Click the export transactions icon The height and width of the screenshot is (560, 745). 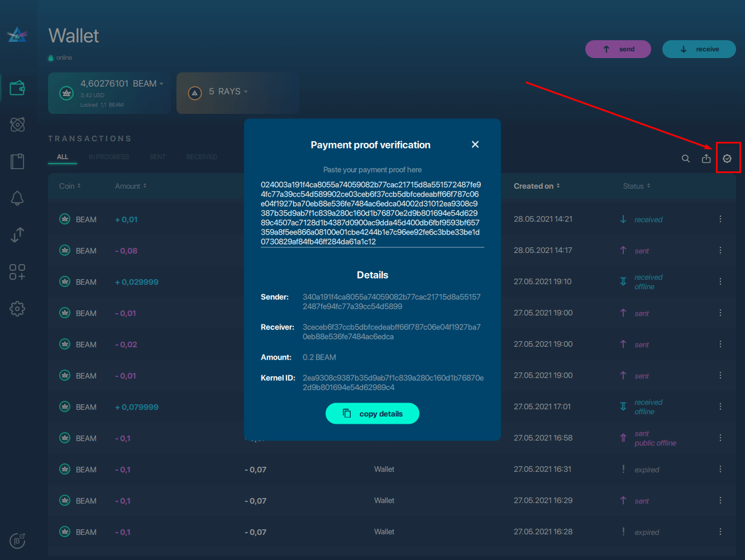click(706, 159)
